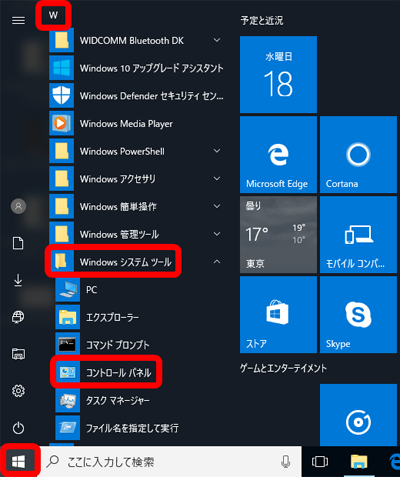Click the microphone icon in search box

[x=285, y=462]
